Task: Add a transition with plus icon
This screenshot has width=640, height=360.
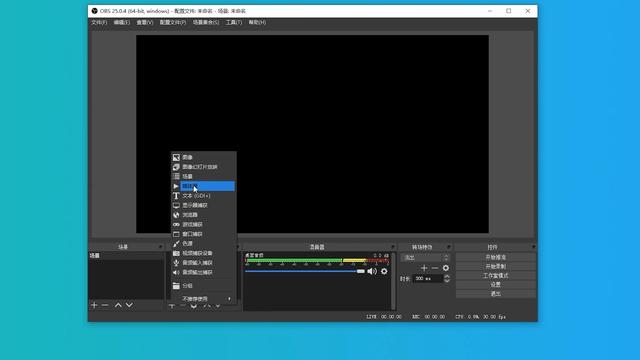Action: click(x=424, y=268)
